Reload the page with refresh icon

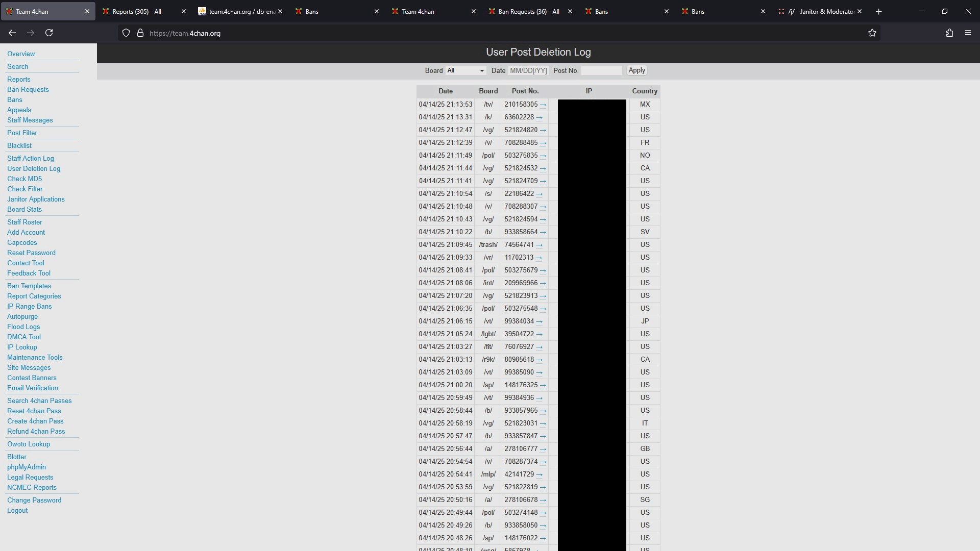tap(49, 33)
